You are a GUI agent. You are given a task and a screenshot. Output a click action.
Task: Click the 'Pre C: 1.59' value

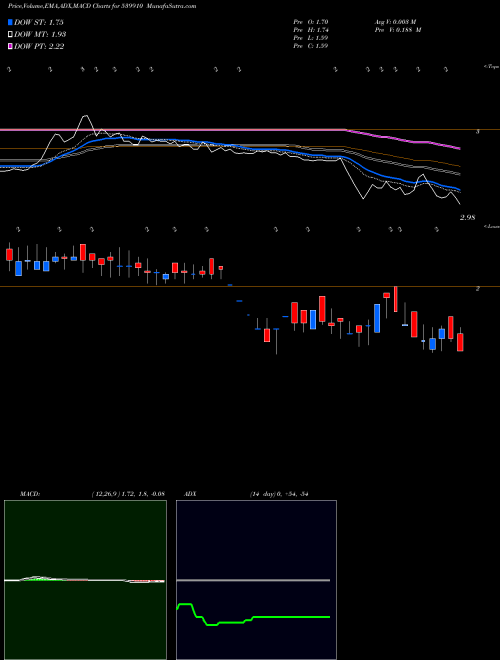tap(311, 45)
